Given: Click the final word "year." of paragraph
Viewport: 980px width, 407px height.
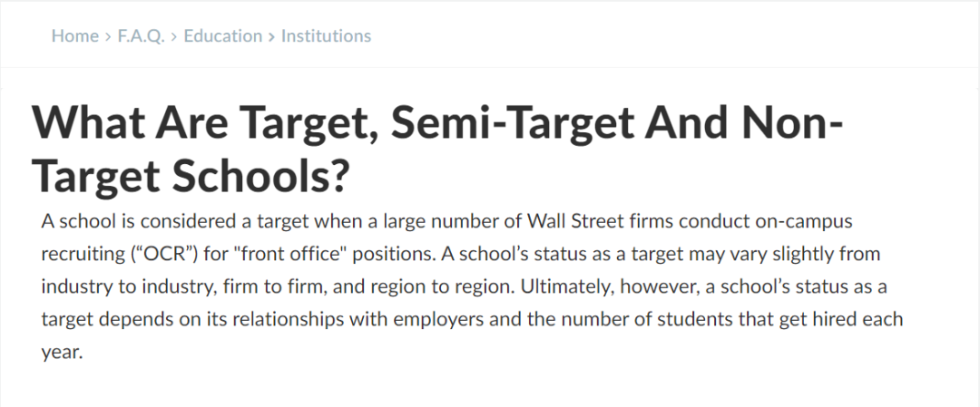Looking at the screenshot, I should [x=62, y=353].
